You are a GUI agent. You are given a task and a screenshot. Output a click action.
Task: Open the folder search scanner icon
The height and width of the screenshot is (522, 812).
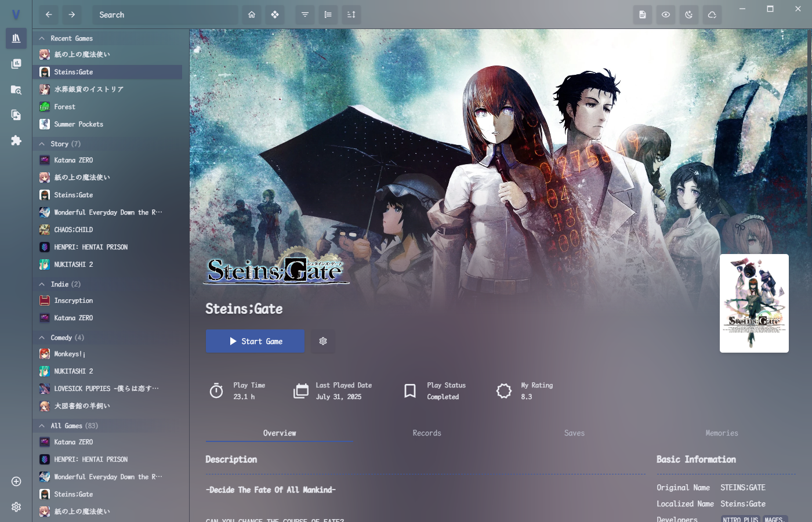[x=16, y=90]
